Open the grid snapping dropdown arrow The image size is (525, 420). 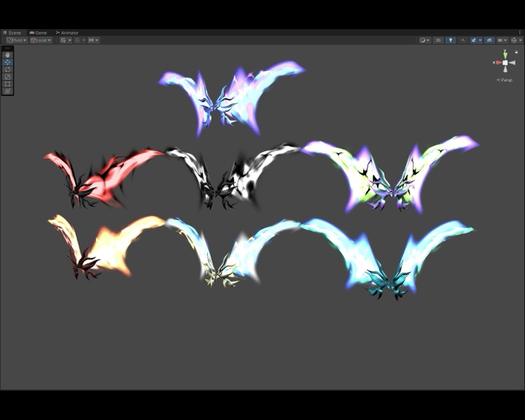pyautogui.click(x=84, y=40)
